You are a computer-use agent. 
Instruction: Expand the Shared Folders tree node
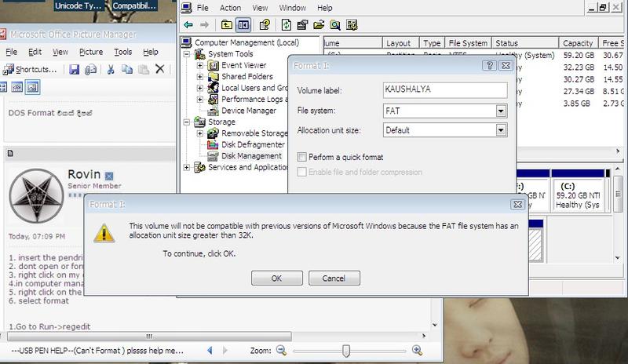click(200, 76)
